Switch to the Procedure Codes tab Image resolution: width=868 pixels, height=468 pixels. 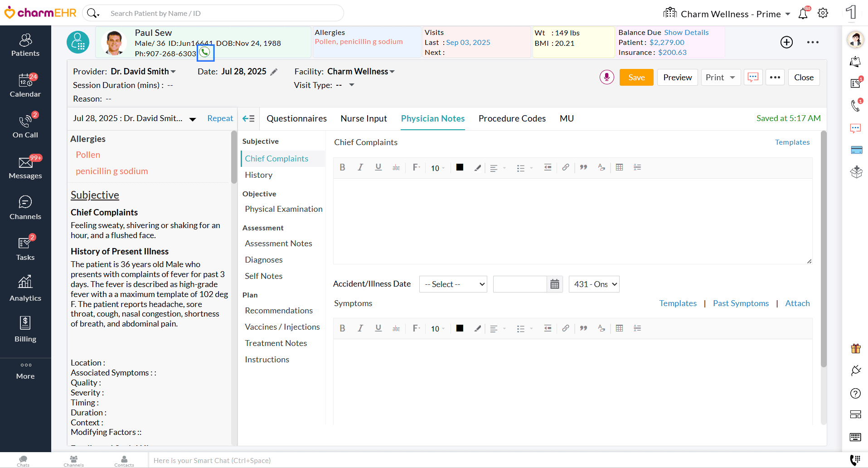tap(512, 119)
